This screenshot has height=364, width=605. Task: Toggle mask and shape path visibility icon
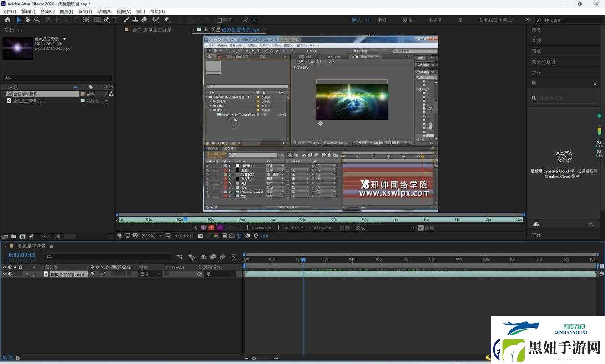tap(135, 236)
